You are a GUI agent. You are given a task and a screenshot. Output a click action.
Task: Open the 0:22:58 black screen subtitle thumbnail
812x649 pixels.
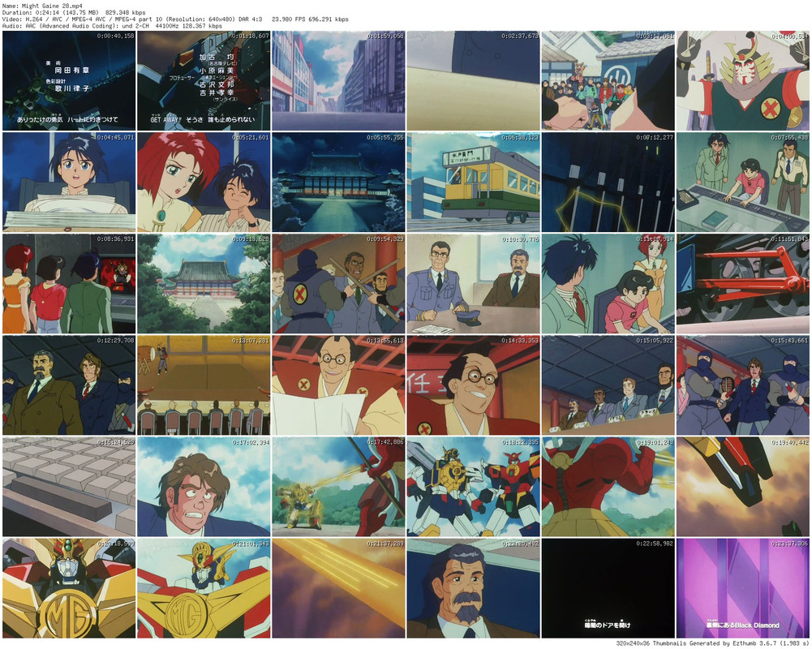click(608, 588)
